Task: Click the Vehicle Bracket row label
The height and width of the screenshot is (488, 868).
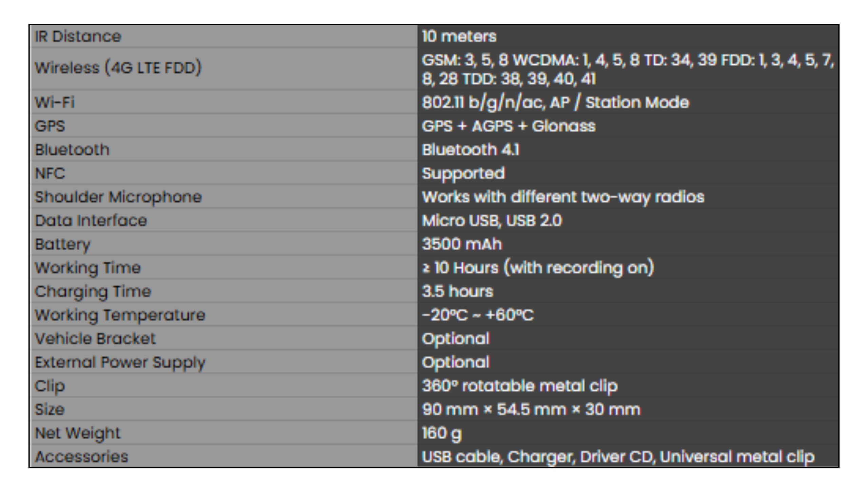Action: pos(95,339)
